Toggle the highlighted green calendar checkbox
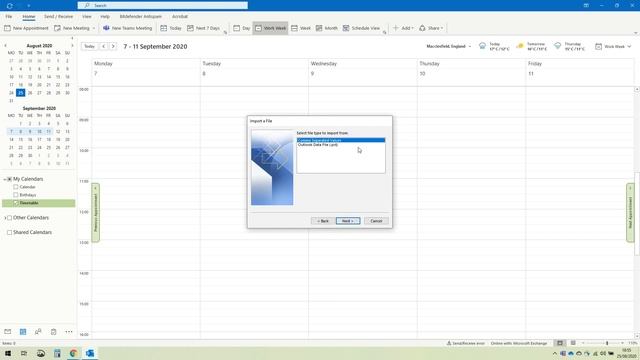The height and width of the screenshot is (360, 640). click(x=16, y=203)
